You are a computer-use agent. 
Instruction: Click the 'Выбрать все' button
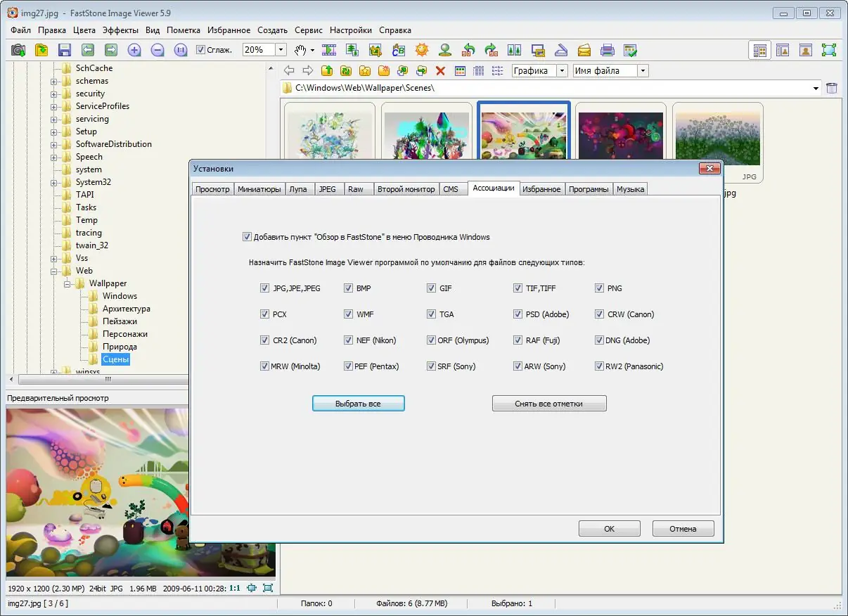tap(359, 404)
